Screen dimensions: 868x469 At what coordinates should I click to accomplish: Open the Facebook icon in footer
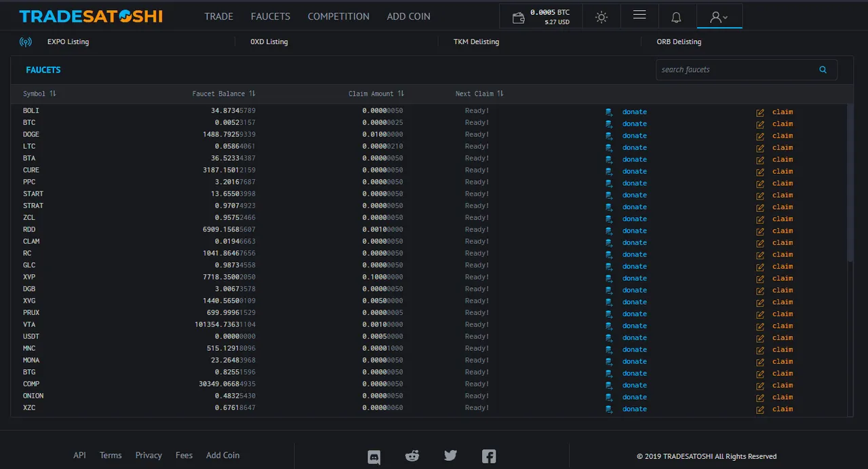coord(489,457)
